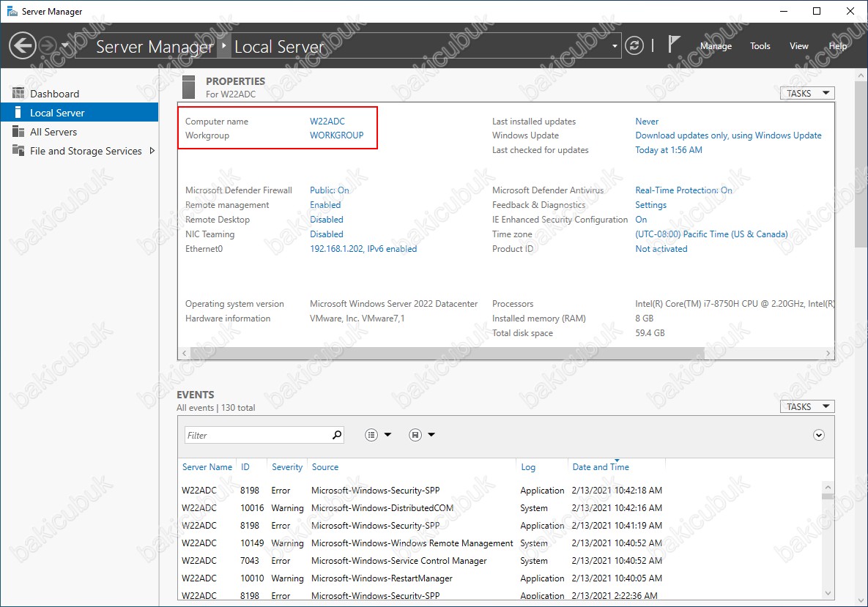This screenshot has height=607, width=868.
Task: Expand the breadcrumb address dropdown
Action: click(615, 46)
